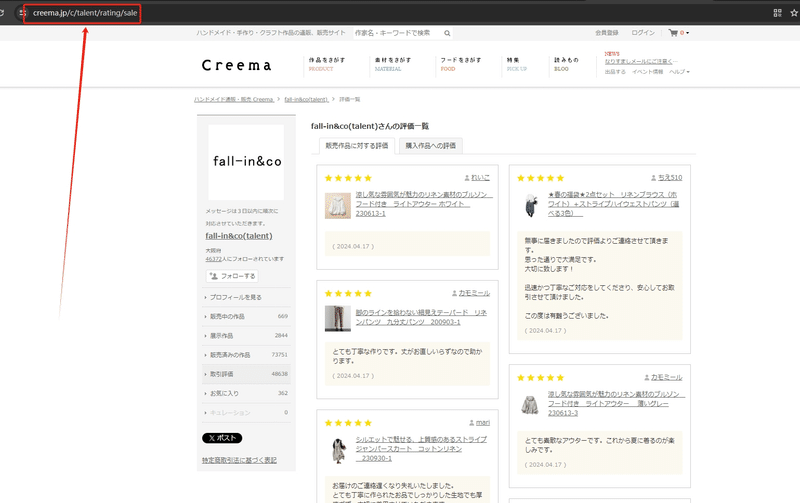Select the 販売作品に対する評価 tab
Viewport: 800px width, 503px height.
[x=357, y=146]
